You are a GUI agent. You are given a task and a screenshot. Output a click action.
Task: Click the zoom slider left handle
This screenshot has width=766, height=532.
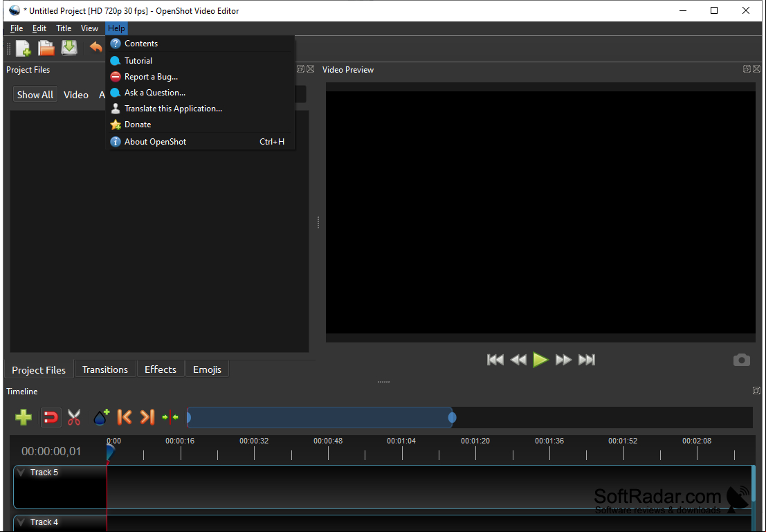click(x=189, y=418)
